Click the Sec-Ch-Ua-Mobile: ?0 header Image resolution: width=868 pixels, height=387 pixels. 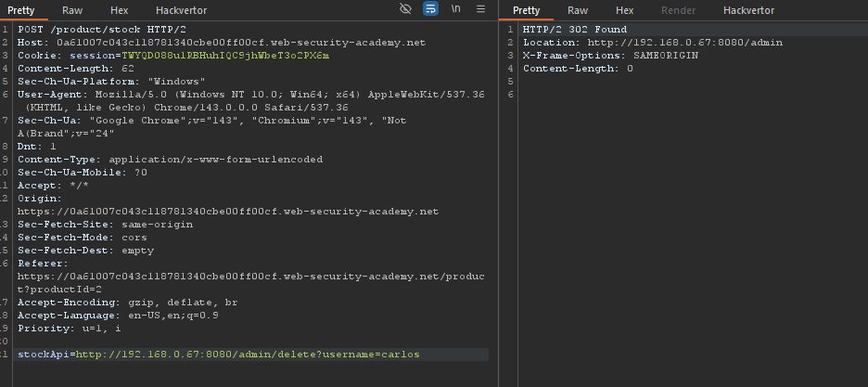tap(83, 173)
